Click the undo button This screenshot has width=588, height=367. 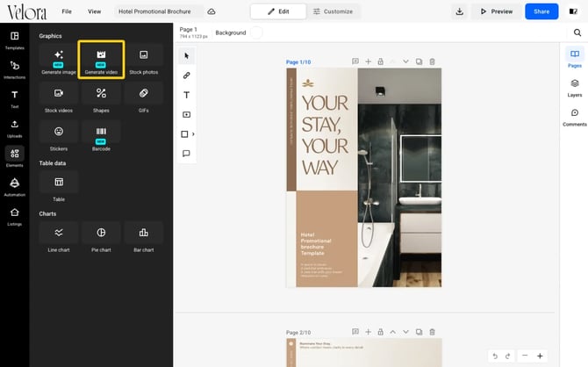[495, 356]
